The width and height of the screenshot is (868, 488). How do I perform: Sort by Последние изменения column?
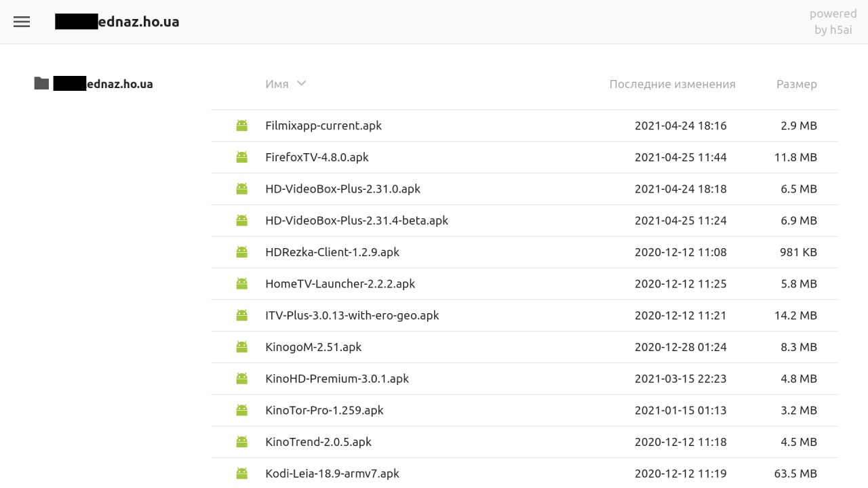pos(672,84)
